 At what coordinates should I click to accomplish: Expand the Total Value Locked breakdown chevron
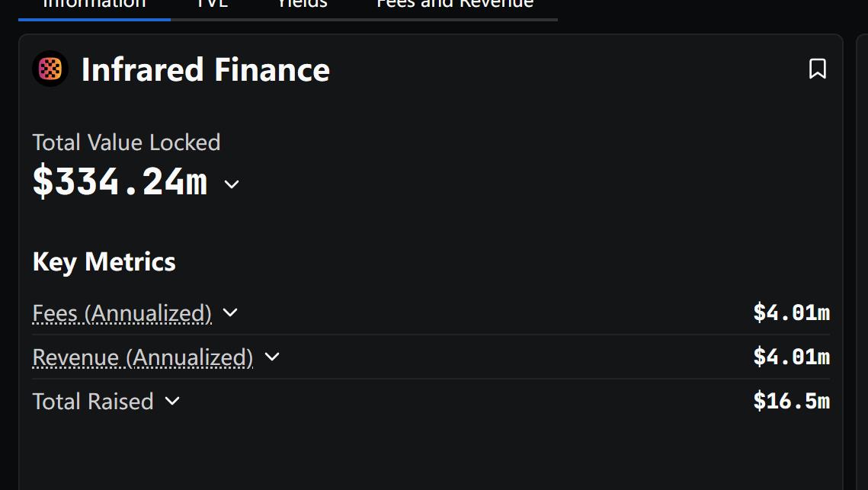(x=232, y=184)
